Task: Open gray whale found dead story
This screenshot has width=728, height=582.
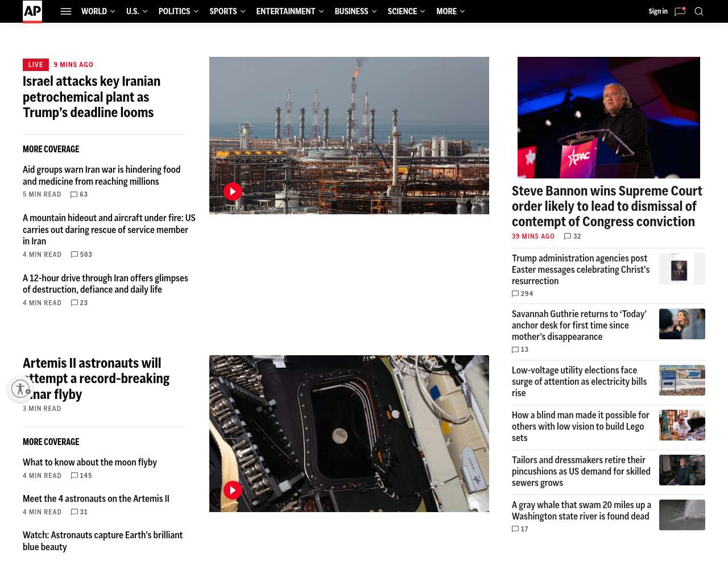Action: point(581,511)
